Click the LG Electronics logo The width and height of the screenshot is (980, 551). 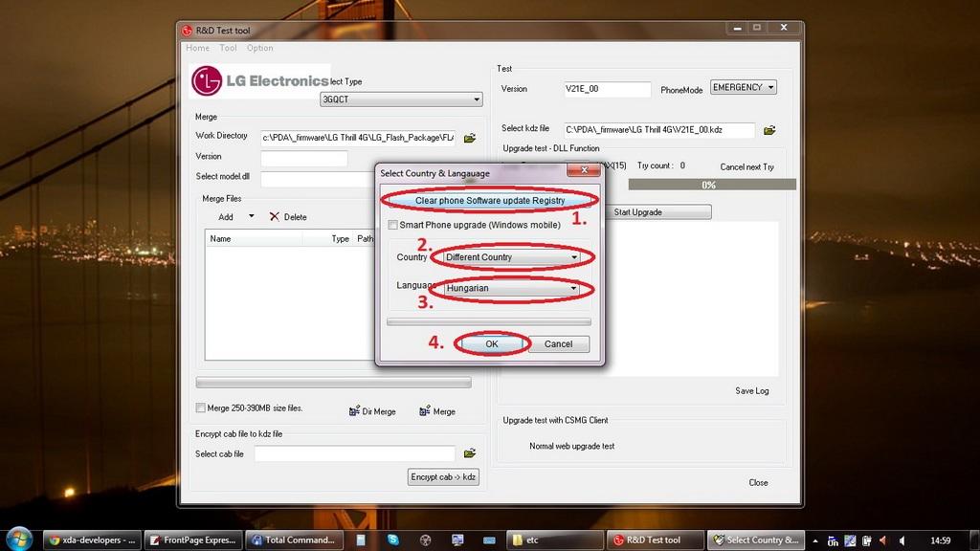pos(259,80)
